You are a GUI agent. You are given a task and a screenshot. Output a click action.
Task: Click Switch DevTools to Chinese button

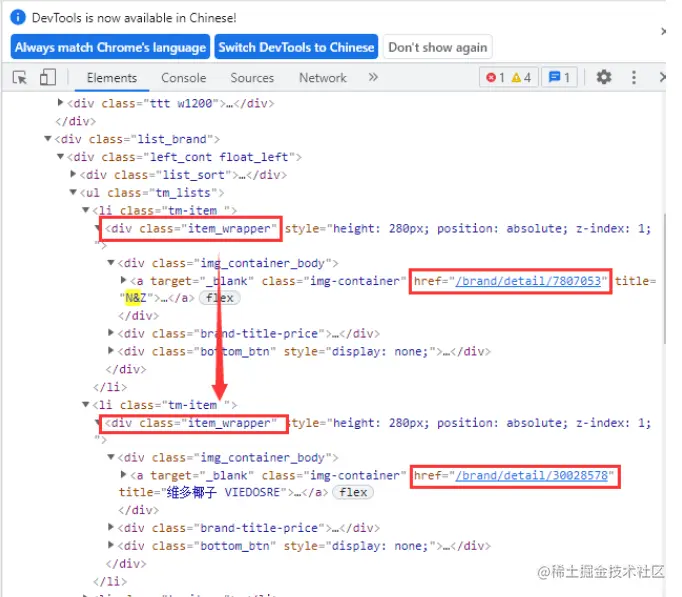296,47
